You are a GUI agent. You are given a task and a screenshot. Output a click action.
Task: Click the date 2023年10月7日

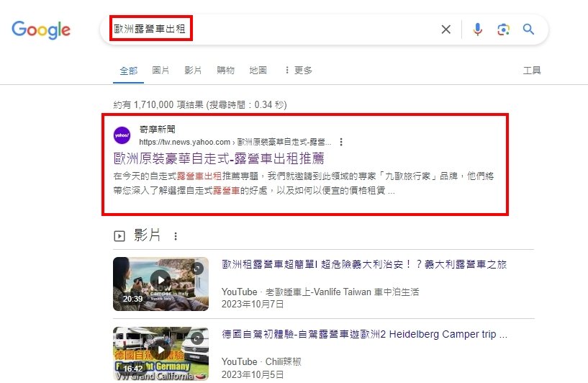pyautogui.click(x=253, y=304)
